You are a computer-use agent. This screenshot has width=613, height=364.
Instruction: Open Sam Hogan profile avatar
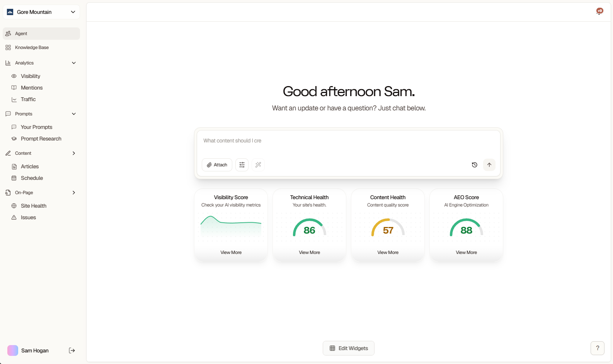tap(13, 350)
